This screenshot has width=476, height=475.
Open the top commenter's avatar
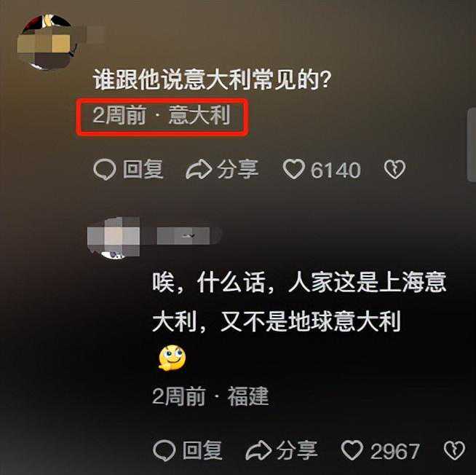pyautogui.click(x=47, y=42)
